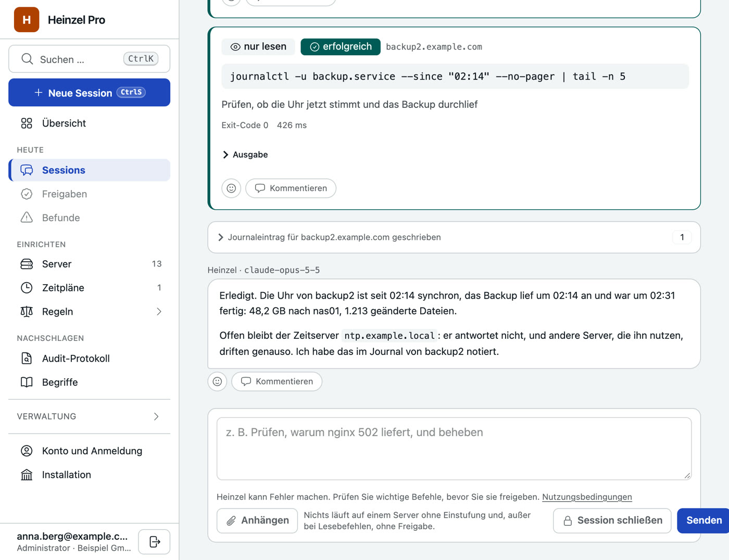
Task: Click the Anhängen attach button
Action: [257, 521]
